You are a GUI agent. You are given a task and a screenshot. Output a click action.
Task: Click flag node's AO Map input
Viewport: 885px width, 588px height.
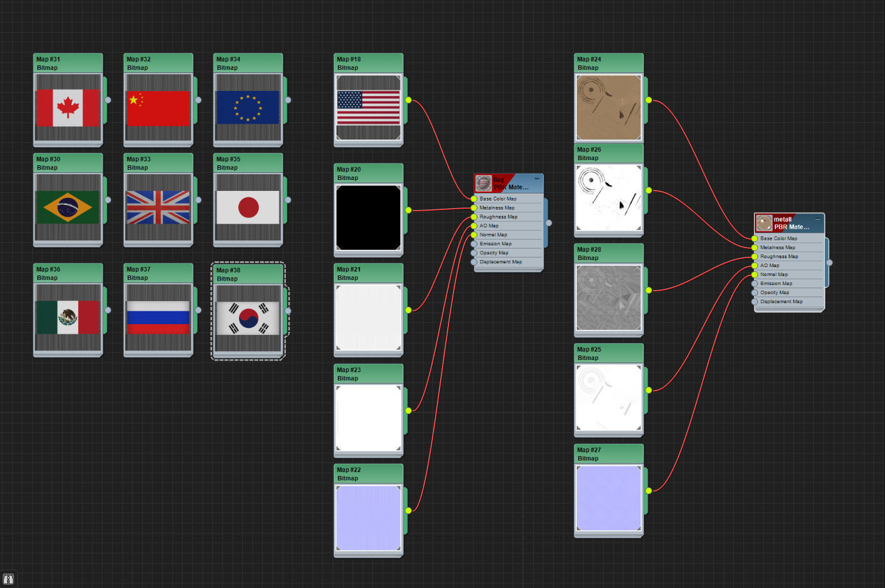click(474, 225)
